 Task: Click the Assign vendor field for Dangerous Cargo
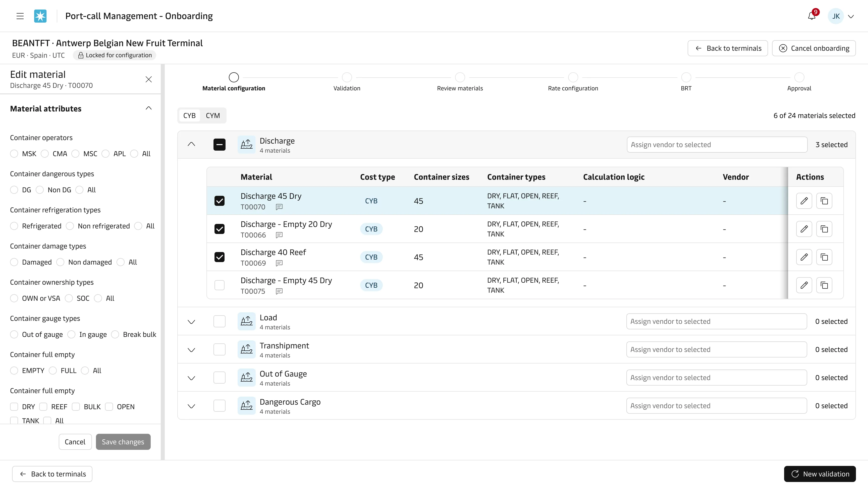(717, 406)
